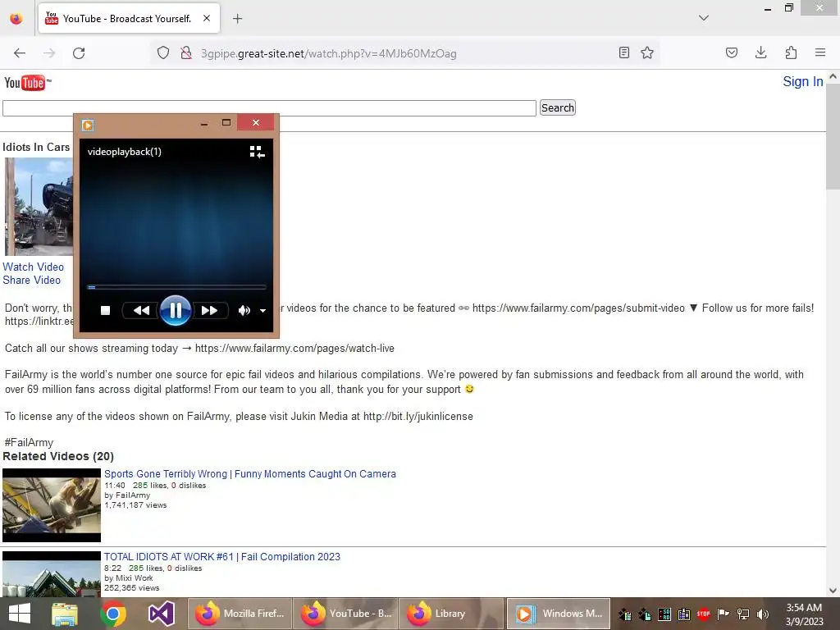This screenshot has height=630, width=840.
Task: Bookmark this page with the star
Action: tap(647, 52)
